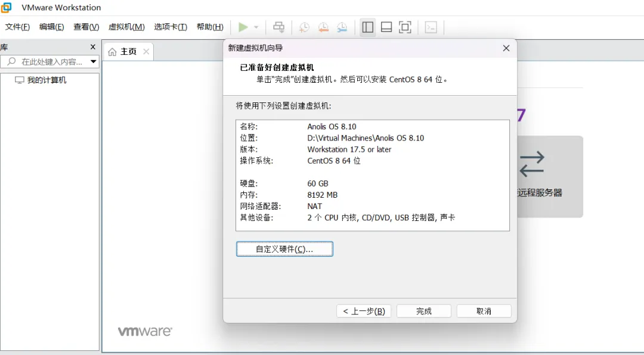This screenshot has width=644, height=355.
Task: Click the green power on play icon
Action: point(243,27)
